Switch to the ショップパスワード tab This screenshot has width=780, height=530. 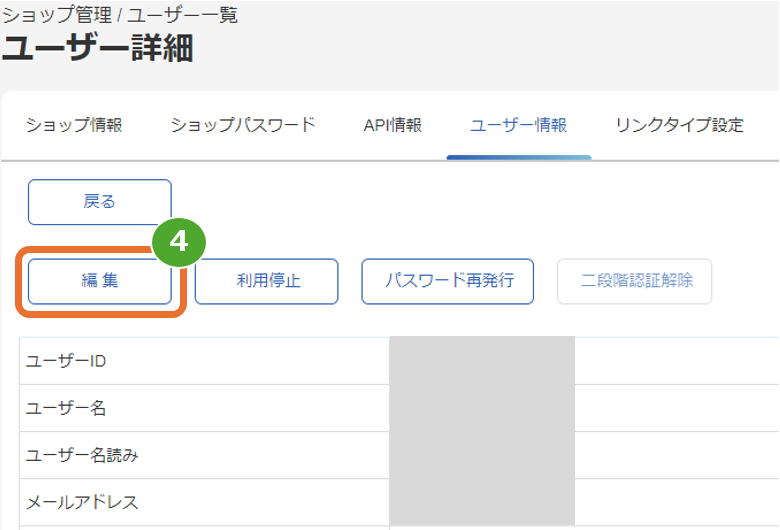pos(243,125)
